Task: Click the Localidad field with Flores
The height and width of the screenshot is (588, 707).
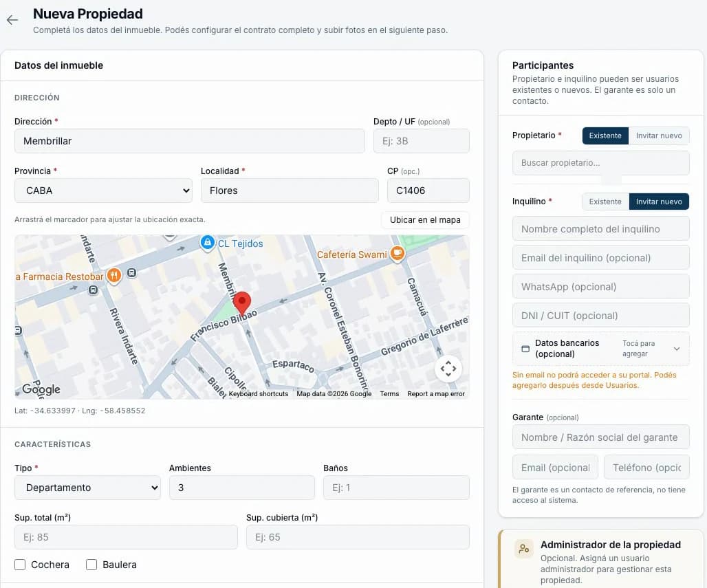Action: click(x=290, y=190)
